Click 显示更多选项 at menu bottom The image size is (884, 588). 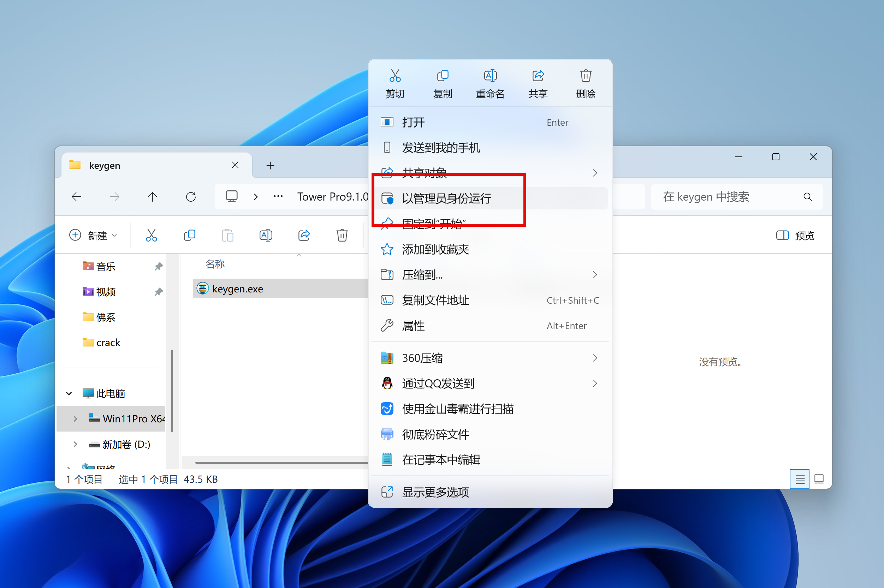(x=435, y=492)
